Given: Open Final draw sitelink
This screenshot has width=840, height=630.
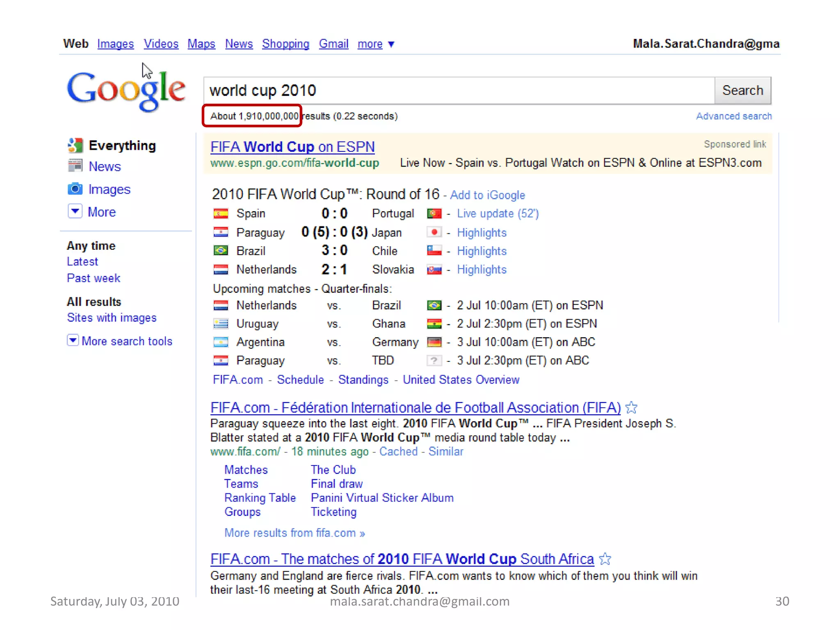Looking at the screenshot, I should pos(337,484).
